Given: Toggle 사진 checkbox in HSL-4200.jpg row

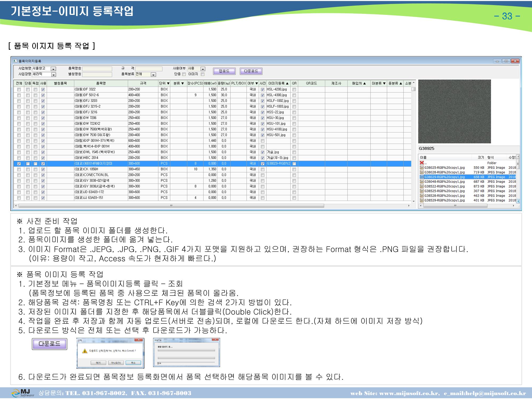Looking at the screenshot, I should pyautogui.click(x=263, y=90).
